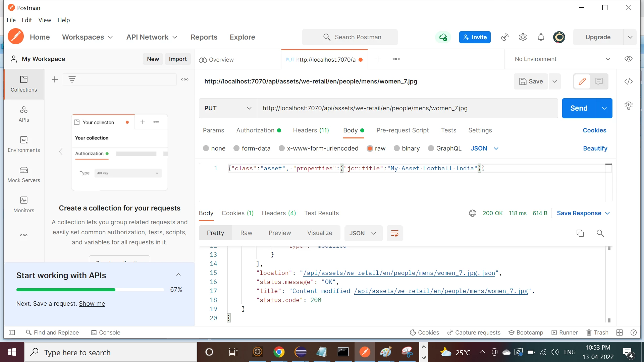Copy response using the copy icon
This screenshot has width=644, height=362.
click(x=580, y=233)
